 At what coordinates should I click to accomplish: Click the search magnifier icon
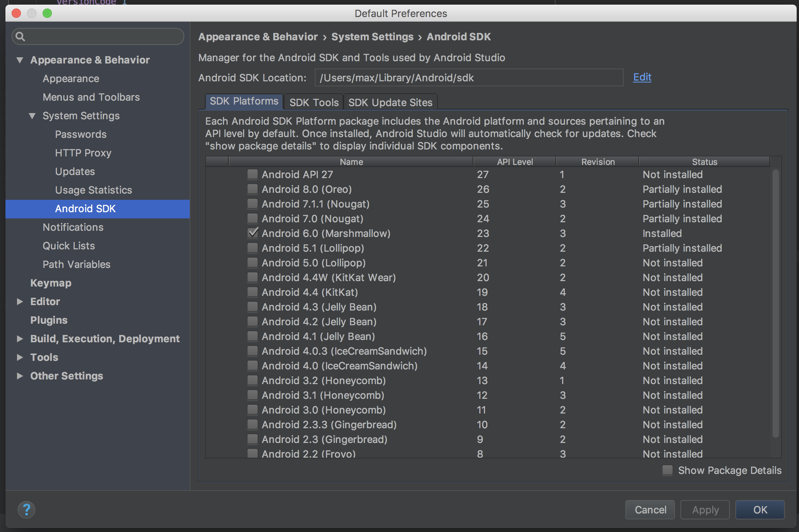pyautogui.click(x=21, y=37)
